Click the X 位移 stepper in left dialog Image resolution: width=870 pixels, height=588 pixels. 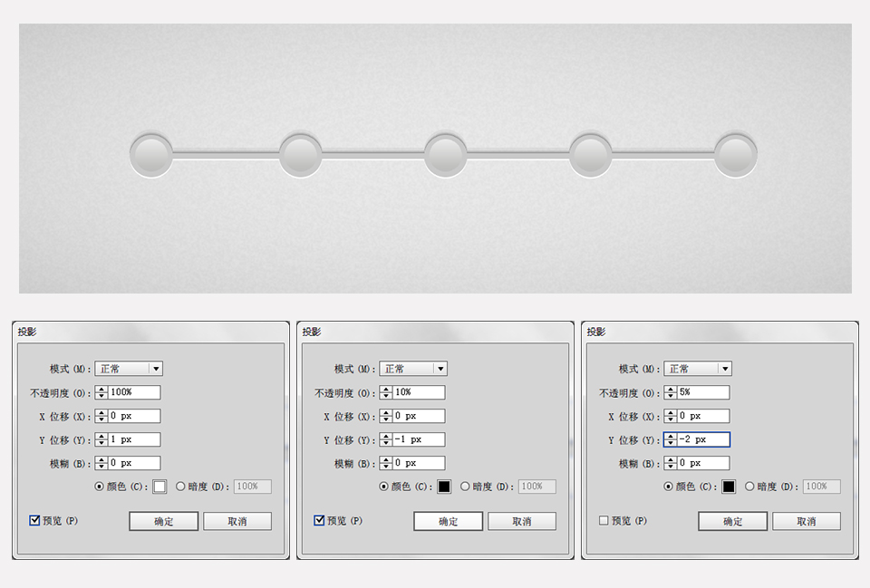(x=101, y=416)
